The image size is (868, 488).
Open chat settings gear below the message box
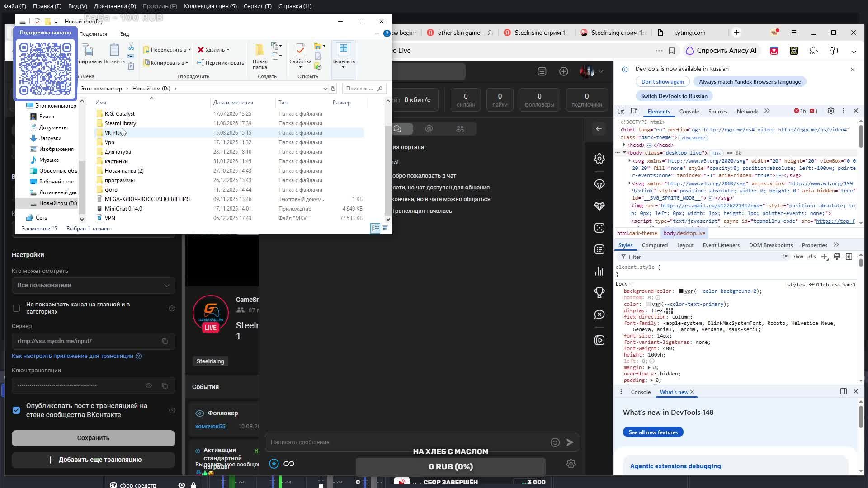click(571, 464)
